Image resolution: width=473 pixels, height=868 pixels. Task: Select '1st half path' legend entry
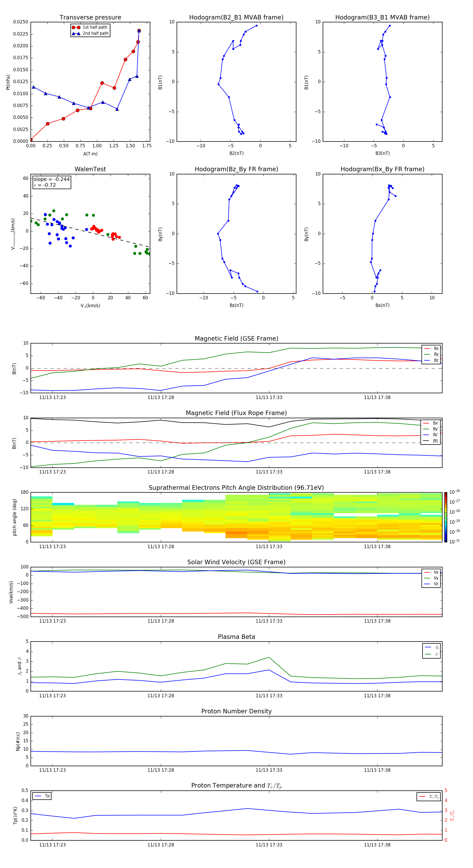pyautogui.click(x=90, y=27)
